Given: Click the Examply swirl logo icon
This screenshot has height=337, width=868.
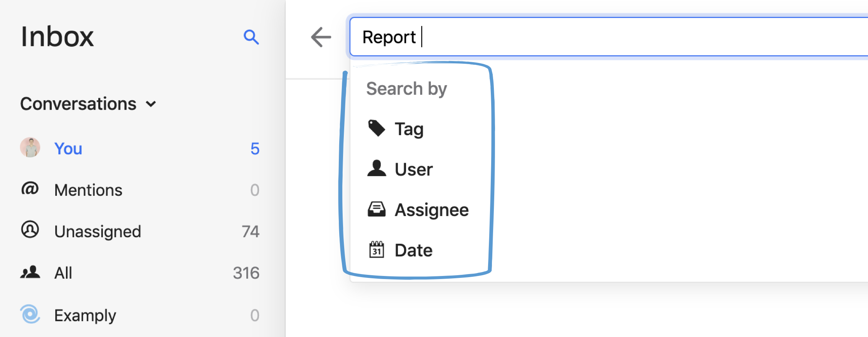Looking at the screenshot, I should [x=30, y=314].
